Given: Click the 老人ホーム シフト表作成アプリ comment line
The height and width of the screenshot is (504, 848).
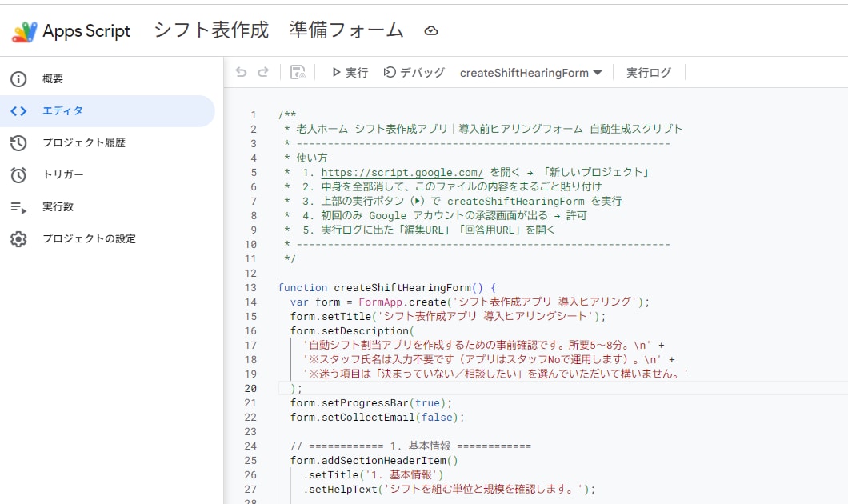Looking at the screenshot, I should [483, 130].
